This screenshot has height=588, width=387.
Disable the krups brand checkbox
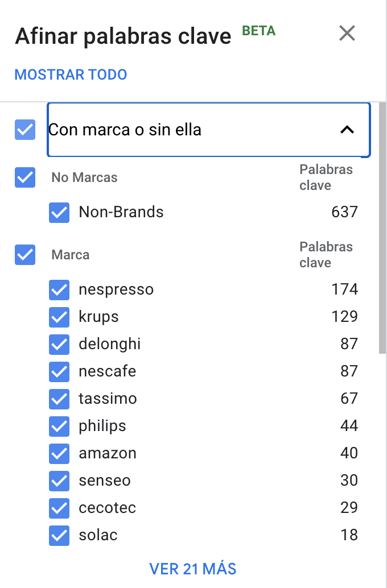(x=59, y=317)
